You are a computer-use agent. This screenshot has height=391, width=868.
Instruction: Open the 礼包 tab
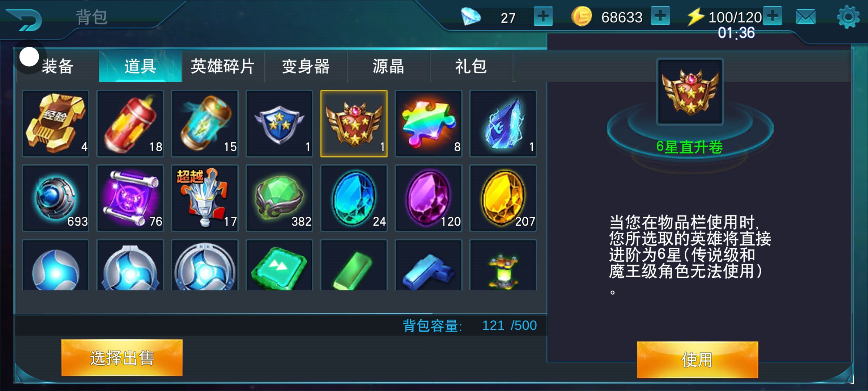click(x=471, y=66)
